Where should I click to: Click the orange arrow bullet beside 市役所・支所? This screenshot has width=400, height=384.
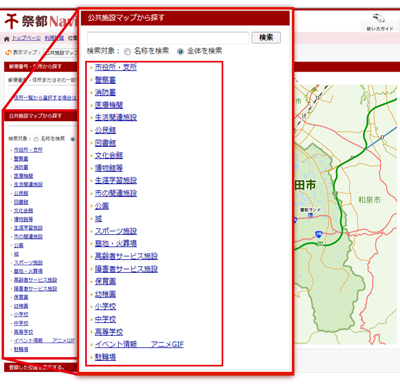tap(91, 67)
